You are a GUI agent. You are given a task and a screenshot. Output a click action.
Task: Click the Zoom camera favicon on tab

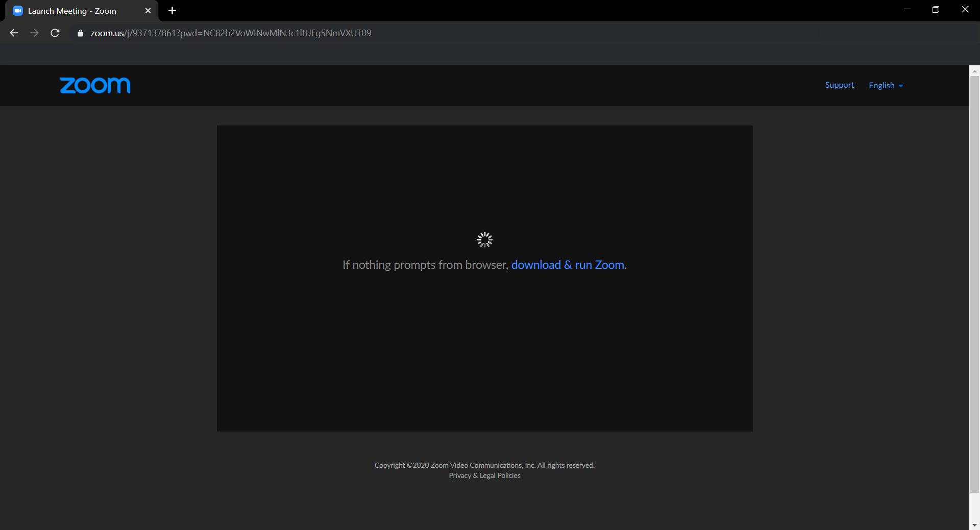[18, 11]
